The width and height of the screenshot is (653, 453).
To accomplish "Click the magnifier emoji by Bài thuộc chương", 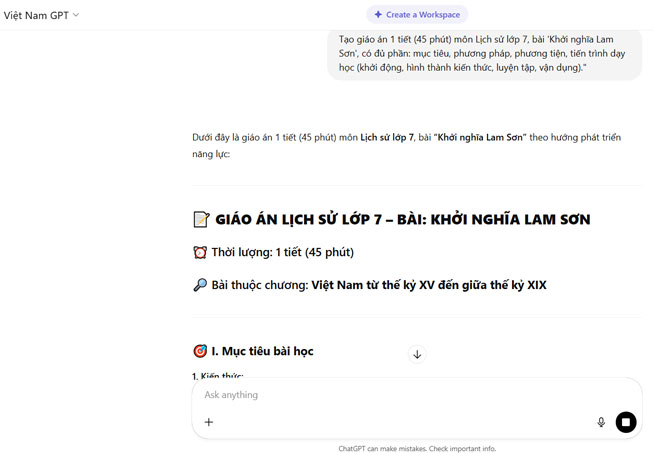I will point(200,285).
